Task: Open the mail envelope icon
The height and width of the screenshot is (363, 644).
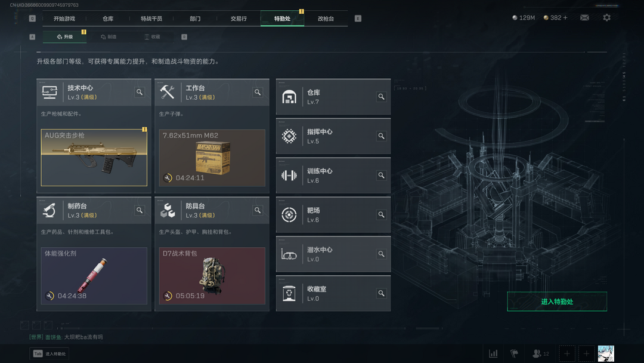Action: coord(584,18)
